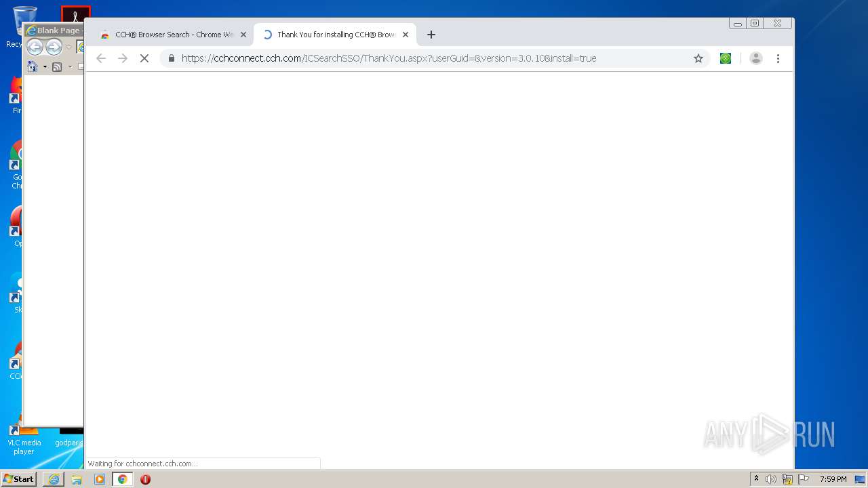Viewport: 868px width, 488px height.
Task: Stop loading the page in Chrome
Action: 144,58
